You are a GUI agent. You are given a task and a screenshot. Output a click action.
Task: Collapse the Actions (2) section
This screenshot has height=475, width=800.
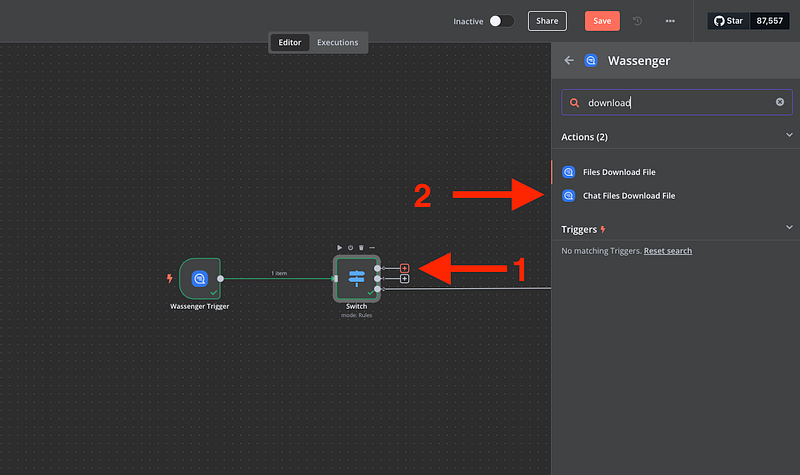(x=789, y=137)
